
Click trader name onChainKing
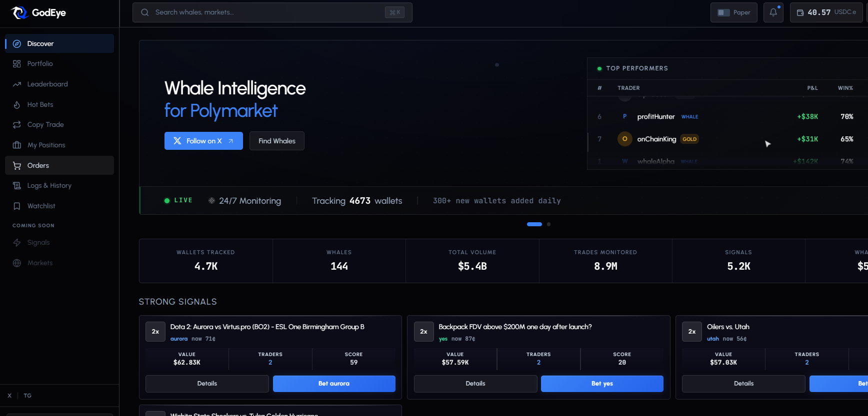tap(656, 139)
